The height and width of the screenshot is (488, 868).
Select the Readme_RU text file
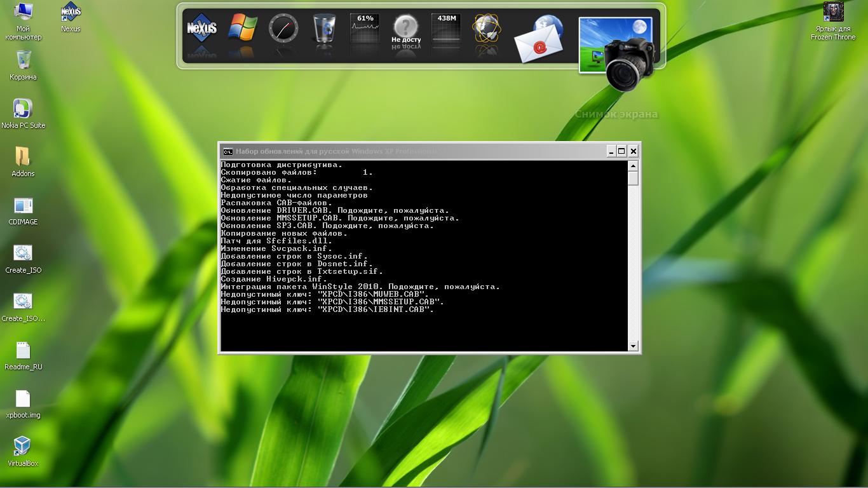(23, 350)
